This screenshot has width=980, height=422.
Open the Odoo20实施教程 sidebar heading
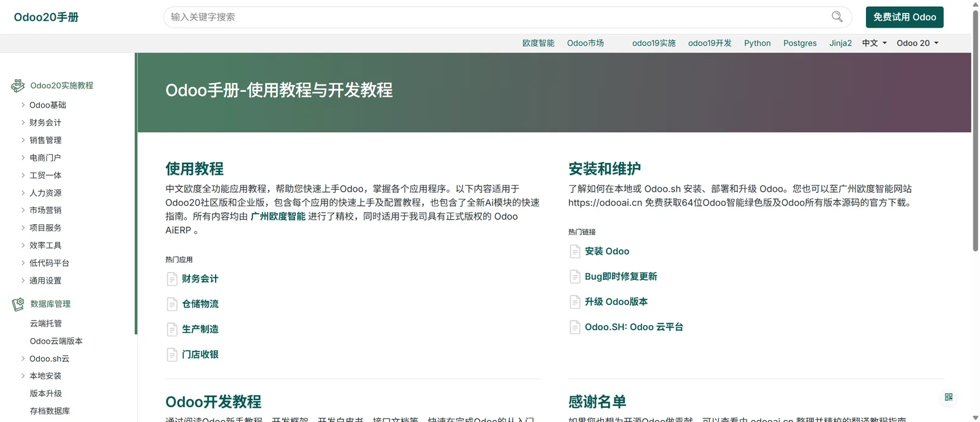click(62, 86)
